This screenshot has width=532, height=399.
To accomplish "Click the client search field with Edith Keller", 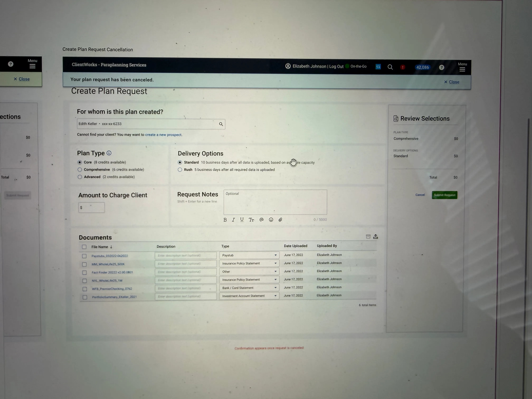I will coord(151,124).
